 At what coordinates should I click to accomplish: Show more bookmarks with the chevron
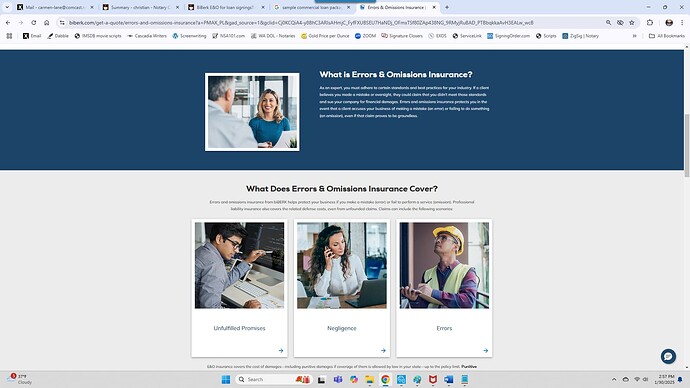[634, 36]
